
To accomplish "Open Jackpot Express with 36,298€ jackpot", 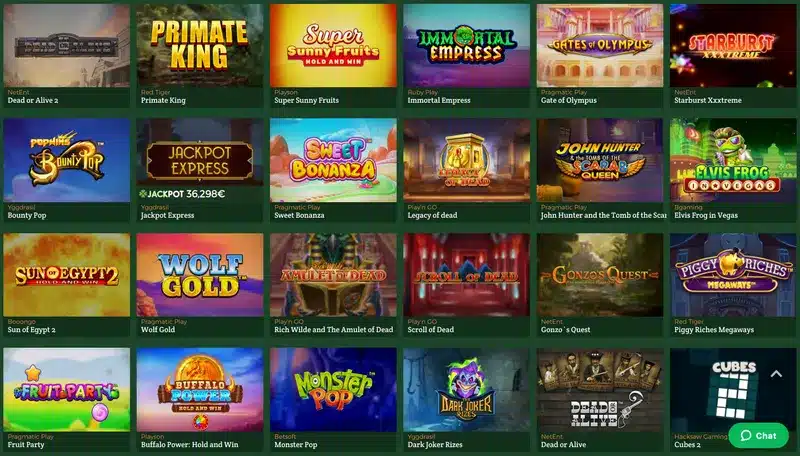I will 199,160.
